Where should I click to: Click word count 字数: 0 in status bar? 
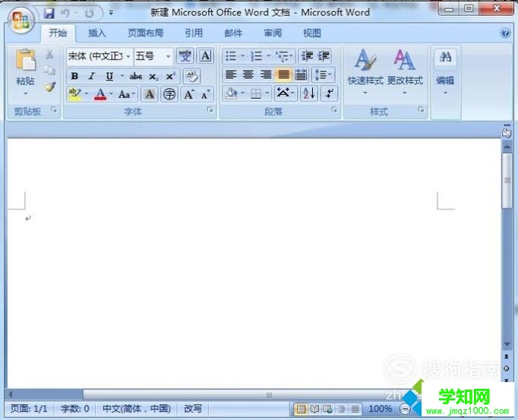coord(75,409)
